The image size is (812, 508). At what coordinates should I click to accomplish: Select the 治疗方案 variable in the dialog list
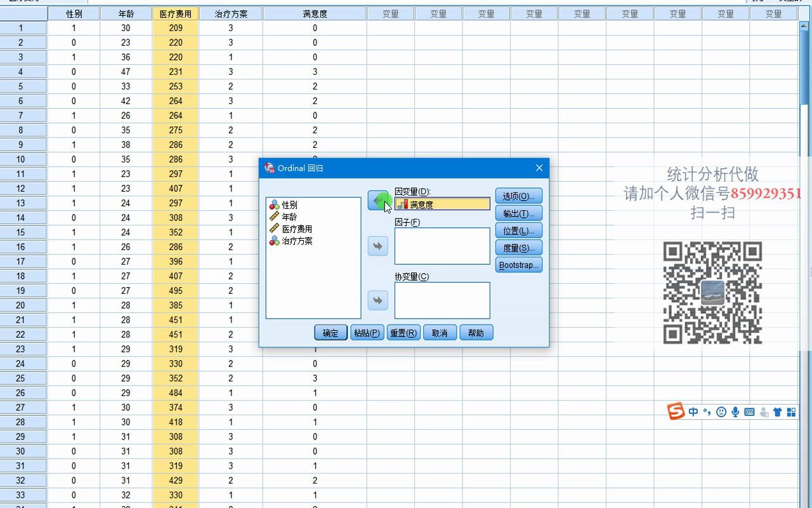click(291, 241)
